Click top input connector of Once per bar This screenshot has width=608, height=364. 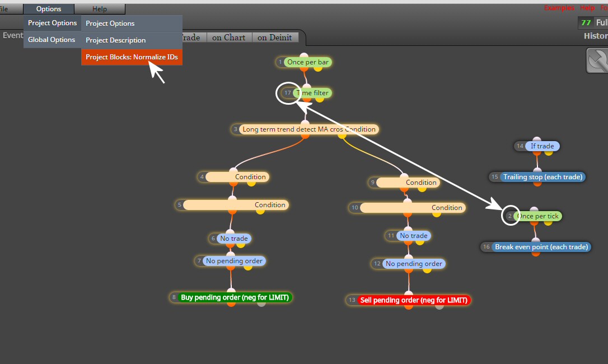pos(304,55)
